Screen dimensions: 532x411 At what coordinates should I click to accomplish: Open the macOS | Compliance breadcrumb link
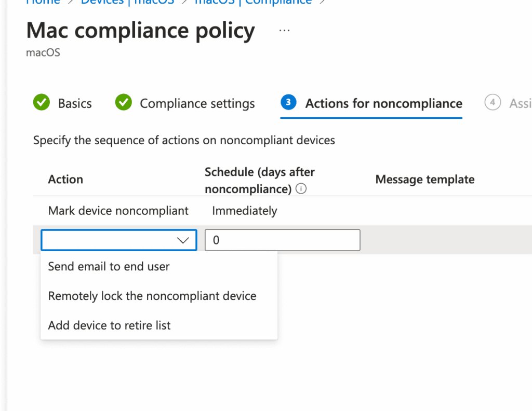[252, 3]
